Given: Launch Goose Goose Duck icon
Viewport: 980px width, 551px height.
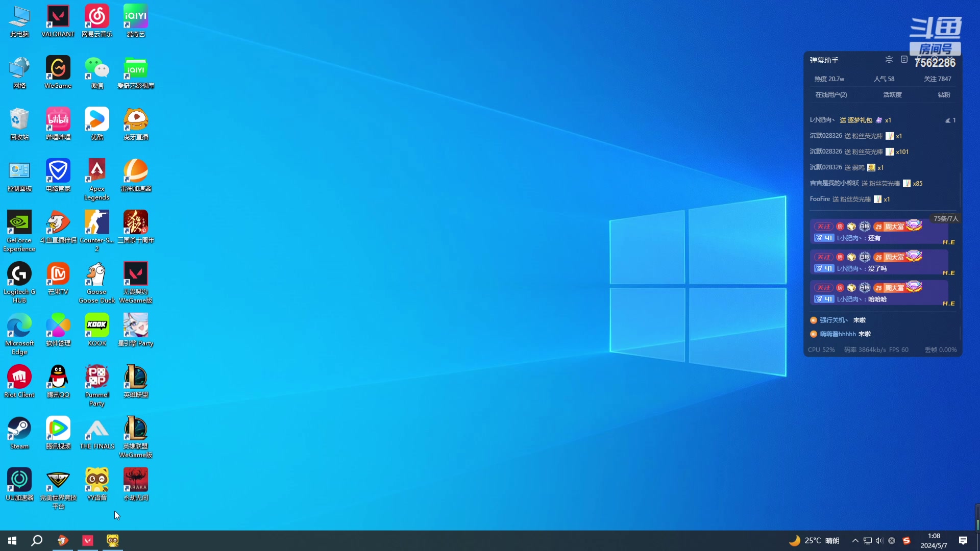Looking at the screenshot, I should (x=96, y=283).
